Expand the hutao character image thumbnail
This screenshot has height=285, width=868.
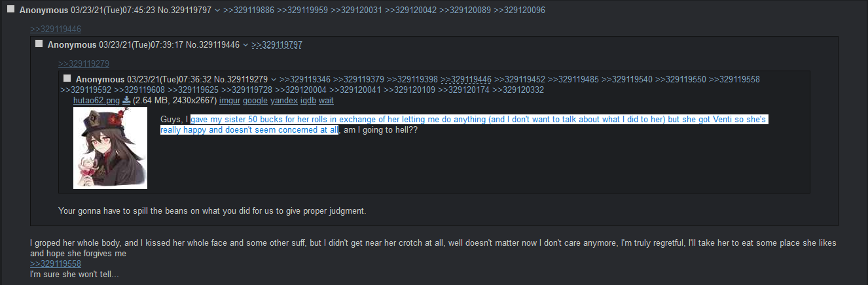110,148
